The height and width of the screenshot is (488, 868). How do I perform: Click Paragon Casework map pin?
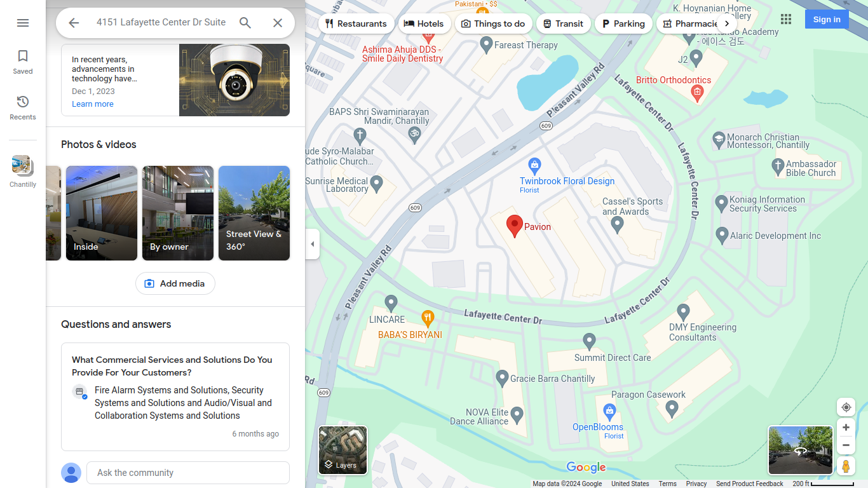pos(672,409)
